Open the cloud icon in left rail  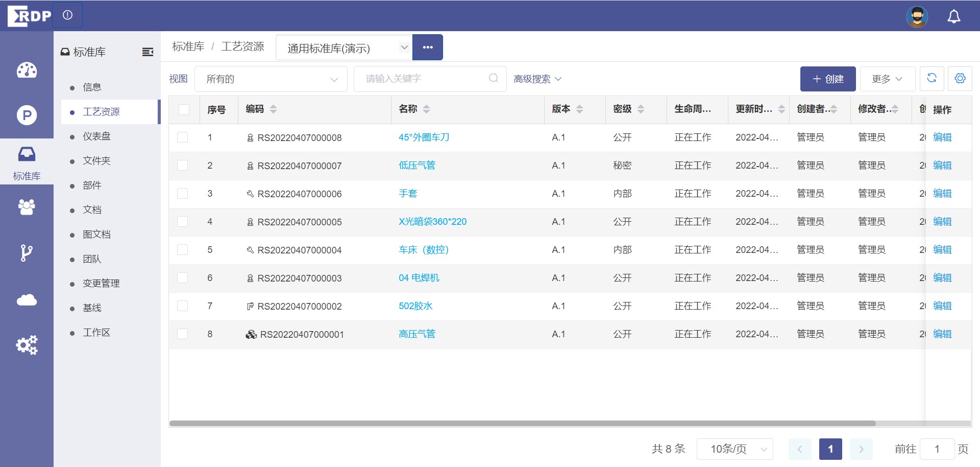pyautogui.click(x=27, y=299)
